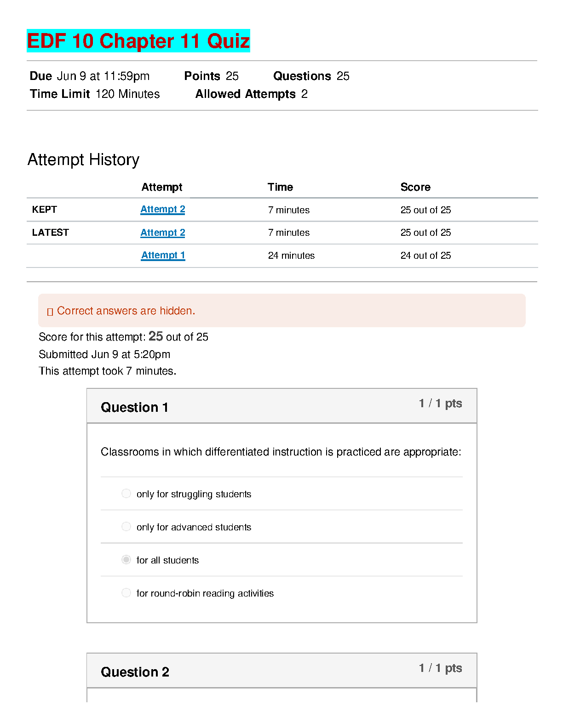Image resolution: width=563 pixels, height=728 pixels.
Task: Click the '24 out of 25' score cell
Action: click(425, 256)
